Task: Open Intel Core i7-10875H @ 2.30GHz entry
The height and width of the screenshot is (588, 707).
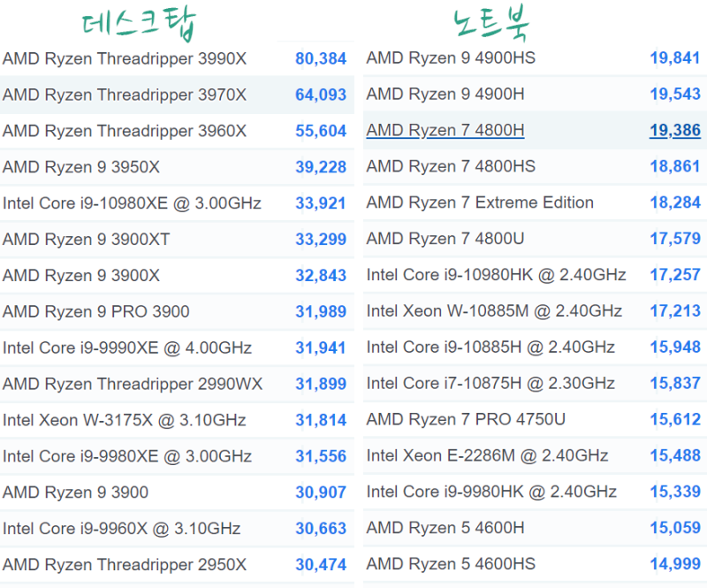Action: (x=490, y=383)
